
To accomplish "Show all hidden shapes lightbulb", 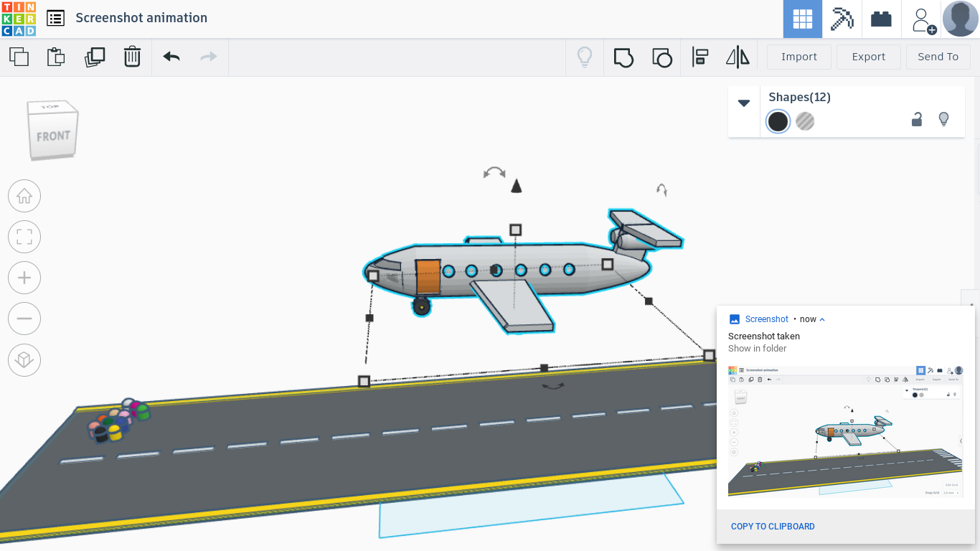I will pyautogui.click(x=585, y=57).
